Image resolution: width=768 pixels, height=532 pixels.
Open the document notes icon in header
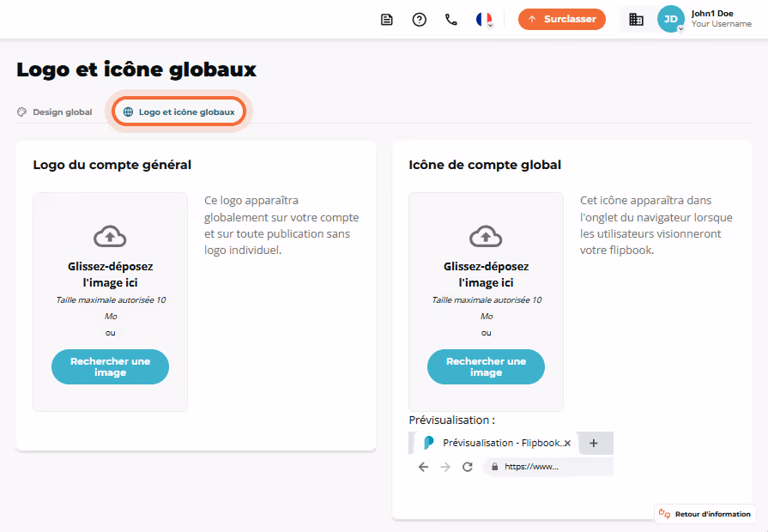[x=386, y=20]
